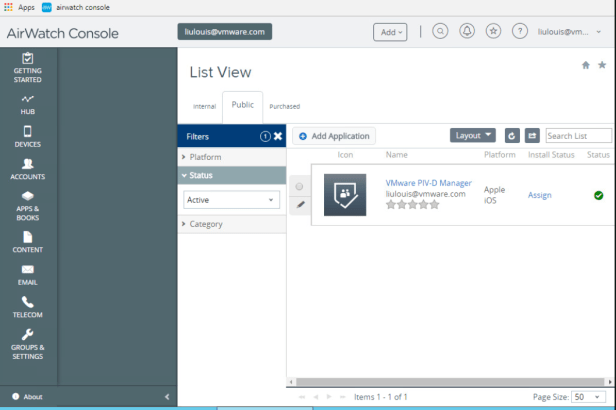Click the star rating of PIV-D Manager
The height and width of the screenshot is (410, 616).
(412, 205)
